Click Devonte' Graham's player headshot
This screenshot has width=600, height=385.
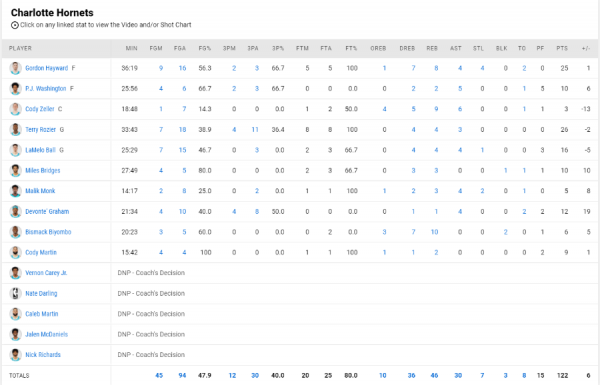click(x=15, y=212)
